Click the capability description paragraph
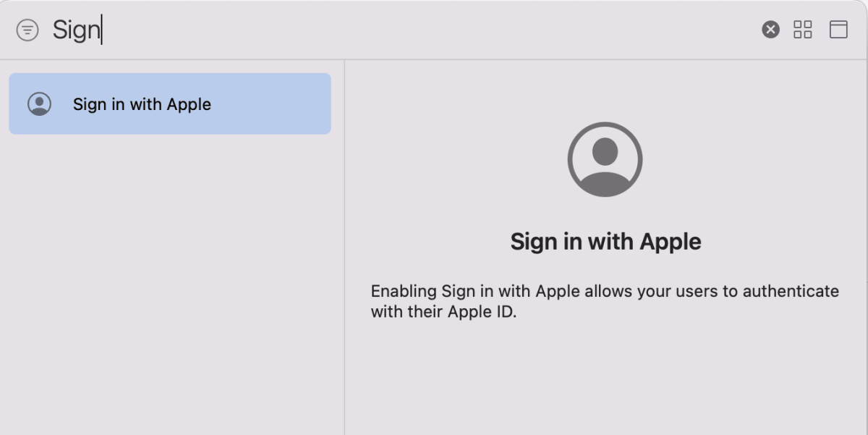The height and width of the screenshot is (435, 868). coord(605,300)
